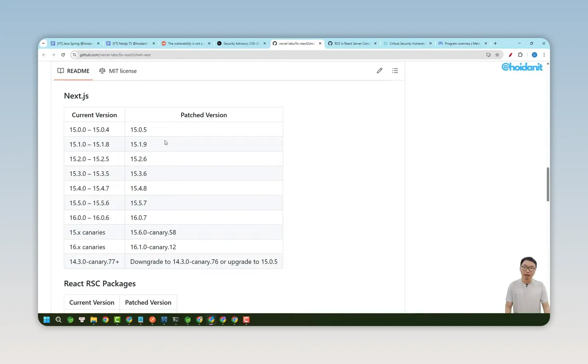Screen dimensions: 588x364
Task: Click the 'Downgrade to 14.3.0-canary.76' cell
Action: tap(204, 262)
